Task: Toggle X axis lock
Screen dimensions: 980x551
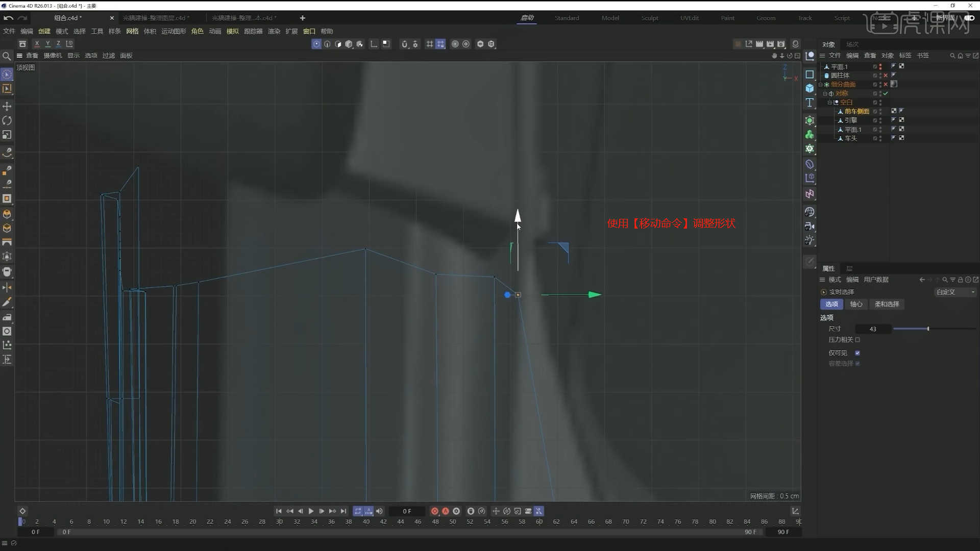Action: coord(37,44)
